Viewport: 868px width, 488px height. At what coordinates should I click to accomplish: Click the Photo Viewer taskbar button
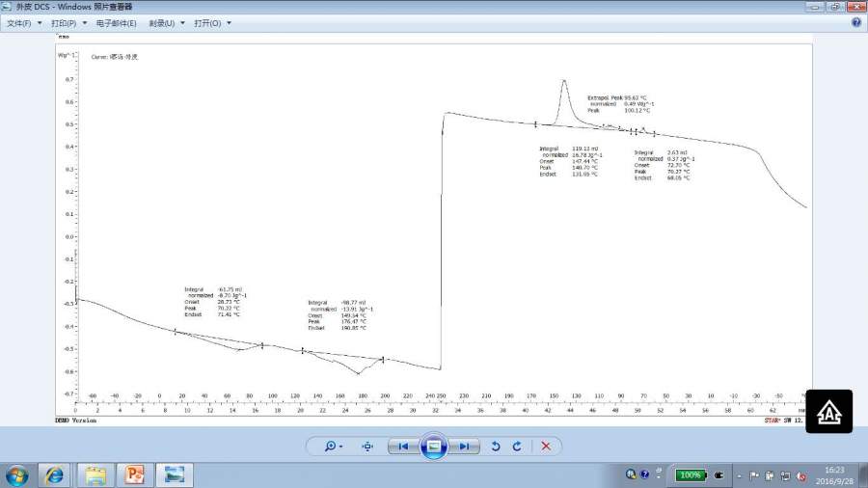coord(175,475)
